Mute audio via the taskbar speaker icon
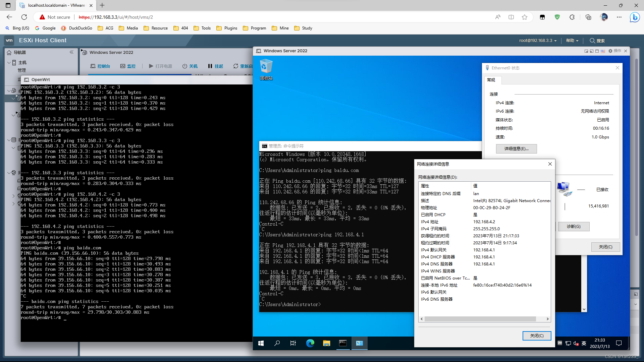The image size is (644, 362). (x=575, y=343)
